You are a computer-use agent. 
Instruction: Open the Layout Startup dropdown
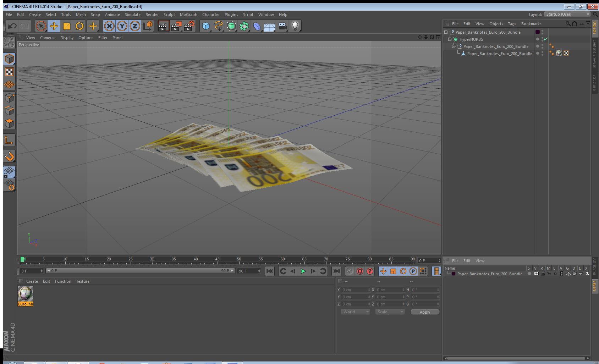pyautogui.click(x=568, y=14)
